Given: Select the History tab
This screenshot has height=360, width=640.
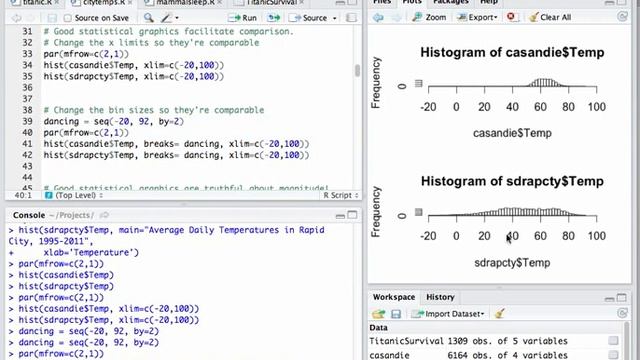Looking at the screenshot, I should (x=440, y=297).
